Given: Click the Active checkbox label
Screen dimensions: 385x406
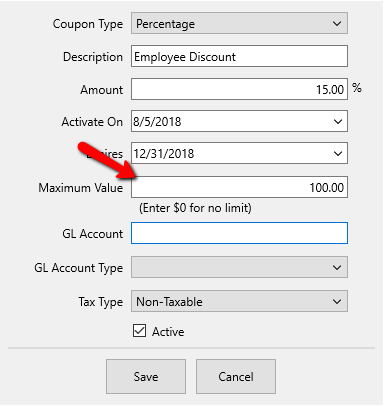Looking at the screenshot, I should coord(168,332).
